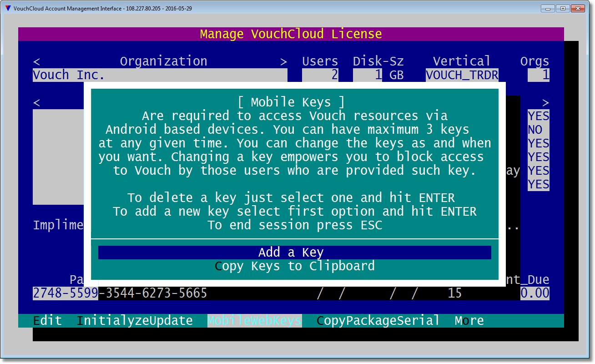This screenshot has width=595, height=364.
Task: Click the Manage VouchCloud License title bar
Action: pyautogui.click(x=291, y=34)
